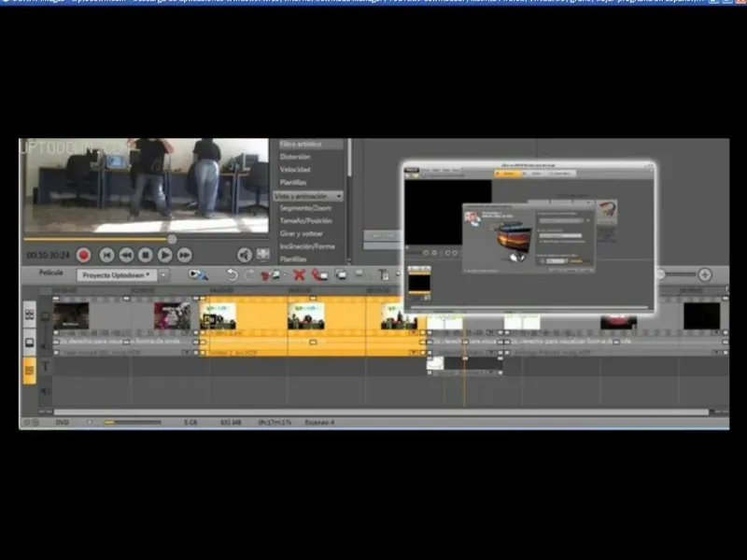Select the black clip thumbnail at timeline end

click(x=702, y=315)
